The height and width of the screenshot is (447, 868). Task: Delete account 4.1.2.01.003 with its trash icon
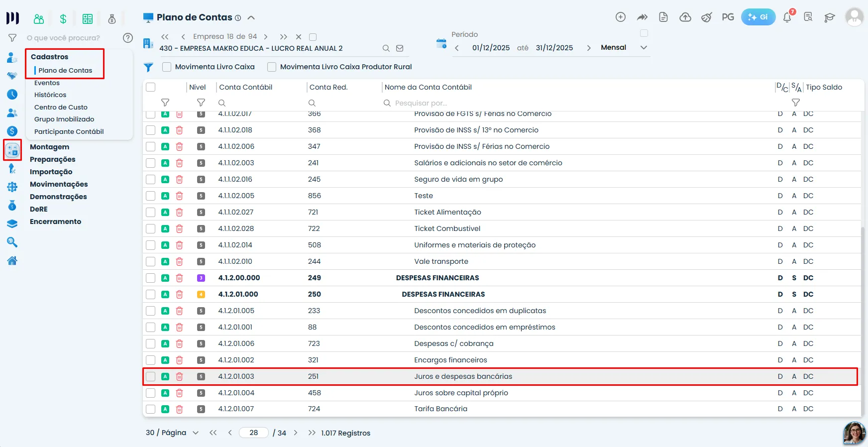[x=180, y=376]
